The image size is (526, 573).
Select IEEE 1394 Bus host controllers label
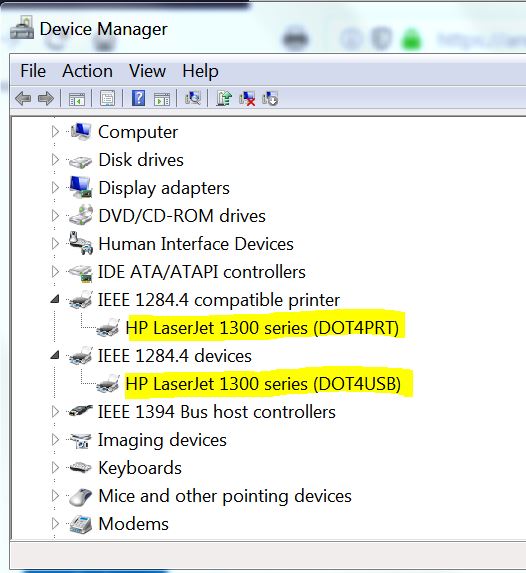click(x=216, y=412)
